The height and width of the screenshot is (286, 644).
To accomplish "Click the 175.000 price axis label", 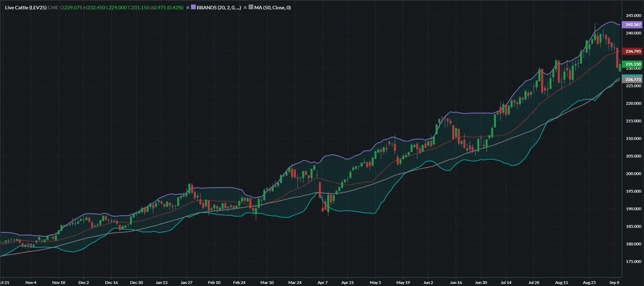I will (x=633, y=262).
